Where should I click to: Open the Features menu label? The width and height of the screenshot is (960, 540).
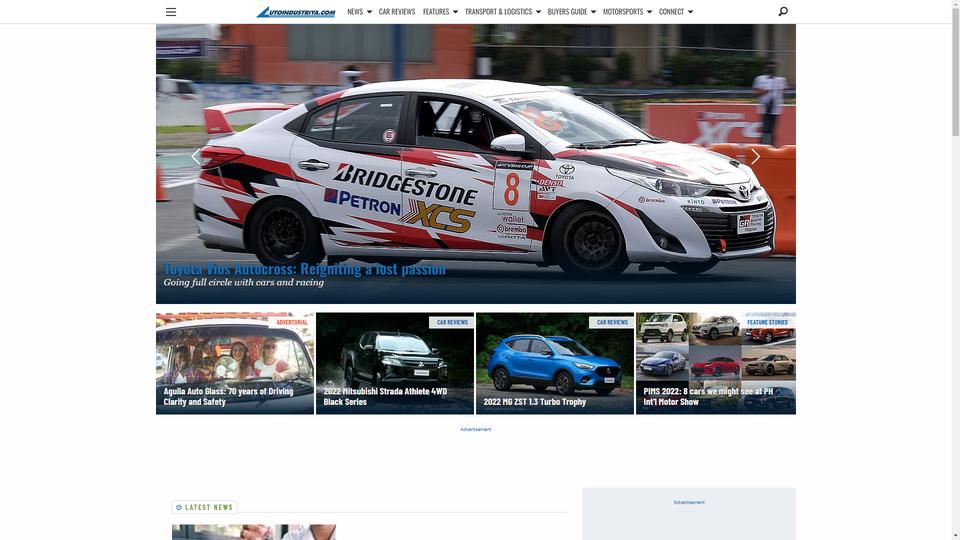pos(436,12)
